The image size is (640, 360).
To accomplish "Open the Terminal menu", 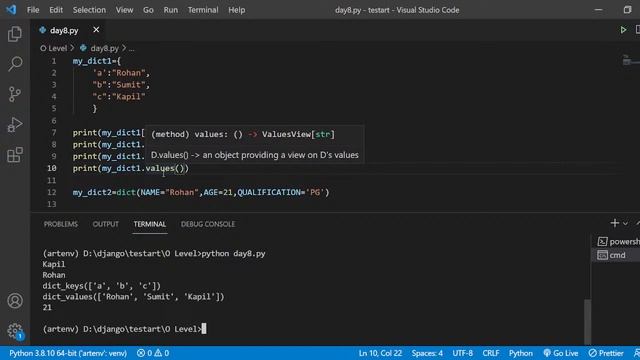I will pyautogui.click(x=203, y=10).
